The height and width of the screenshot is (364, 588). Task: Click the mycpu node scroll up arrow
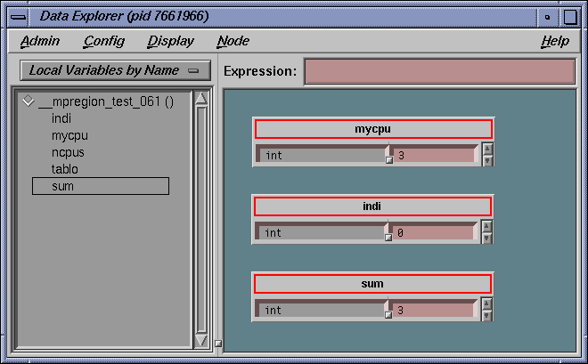(x=487, y=149)
